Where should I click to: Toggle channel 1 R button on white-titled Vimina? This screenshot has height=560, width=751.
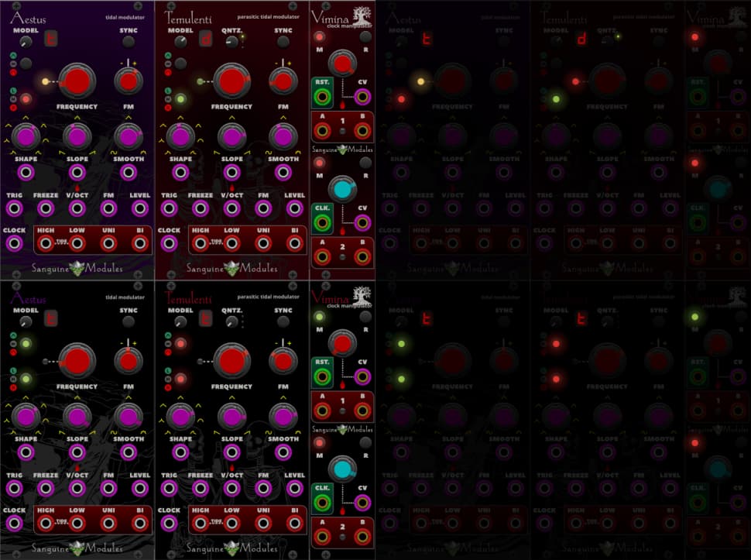coord(365,37)
